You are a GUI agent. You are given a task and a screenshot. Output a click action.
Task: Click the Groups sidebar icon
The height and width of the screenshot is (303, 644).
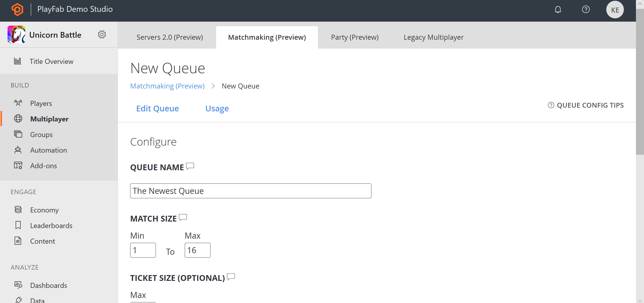click(18, 134)
